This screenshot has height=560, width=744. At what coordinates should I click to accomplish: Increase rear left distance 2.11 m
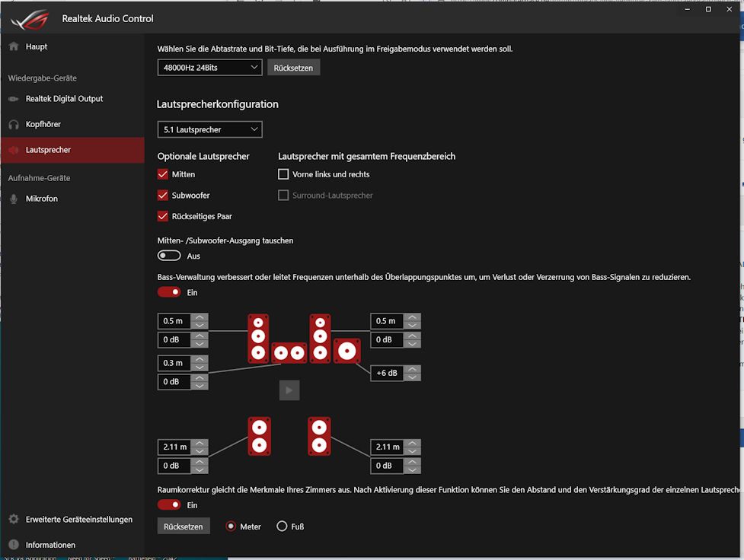[200, 443]
